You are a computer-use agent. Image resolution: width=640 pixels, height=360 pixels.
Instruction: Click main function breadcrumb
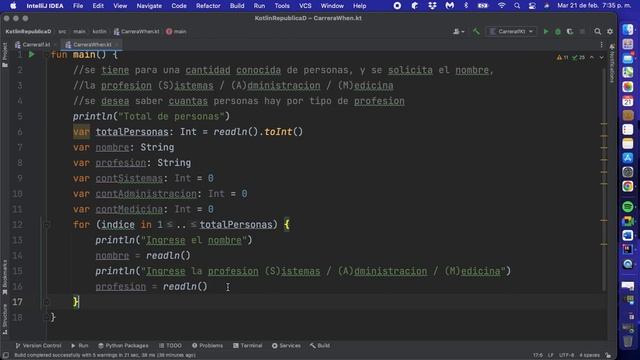point(176,31)
